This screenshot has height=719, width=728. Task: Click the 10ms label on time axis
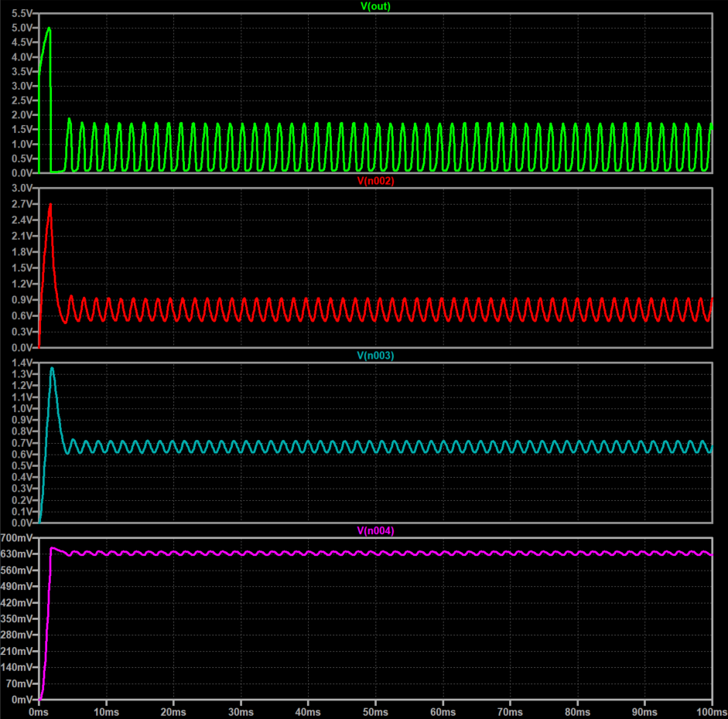click(x=106, y=710)
